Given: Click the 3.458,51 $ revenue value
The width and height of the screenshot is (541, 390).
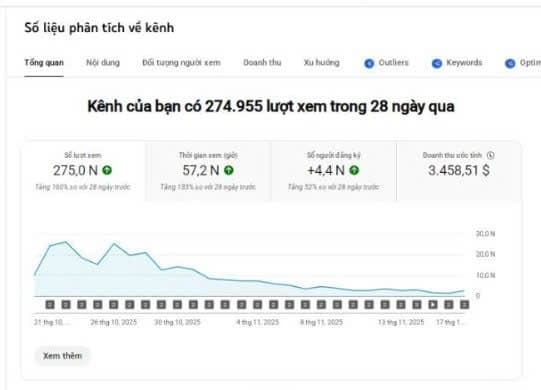Looking at the screenshot, I should pyautogui.click(x=459, y=170).
